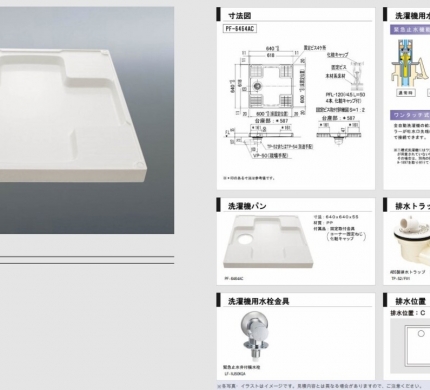
Task: Click the 緊急止水弁付横水栓 caption
Action: click(x=242, y=367)
